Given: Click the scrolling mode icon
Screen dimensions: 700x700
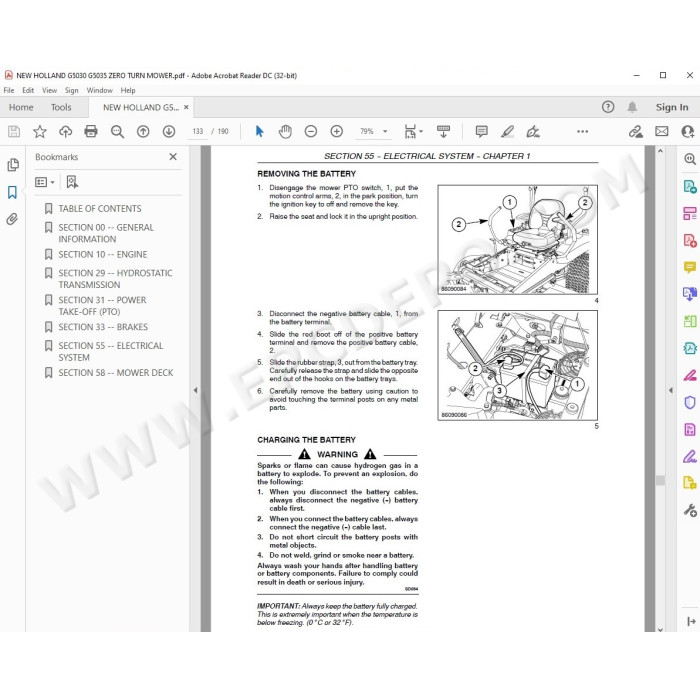Looking at the screenshot, I should (x=443, y=131).
